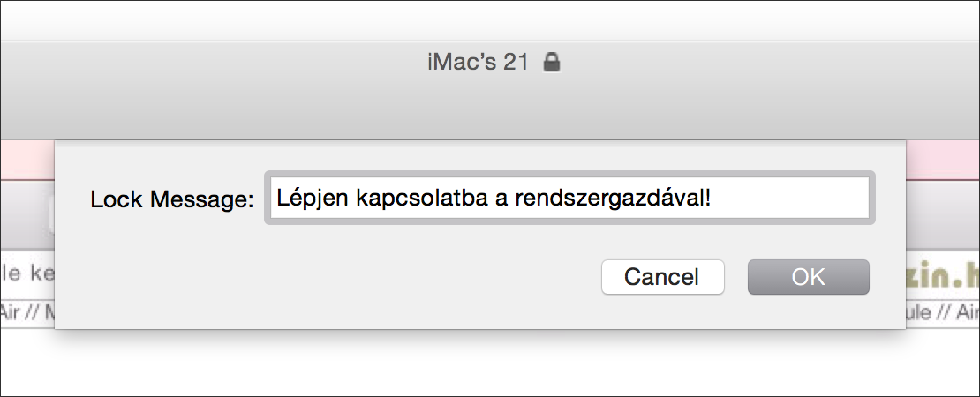Place cursor on the word 'Lépjen'

pyautogui.click(x=313, y=198)
